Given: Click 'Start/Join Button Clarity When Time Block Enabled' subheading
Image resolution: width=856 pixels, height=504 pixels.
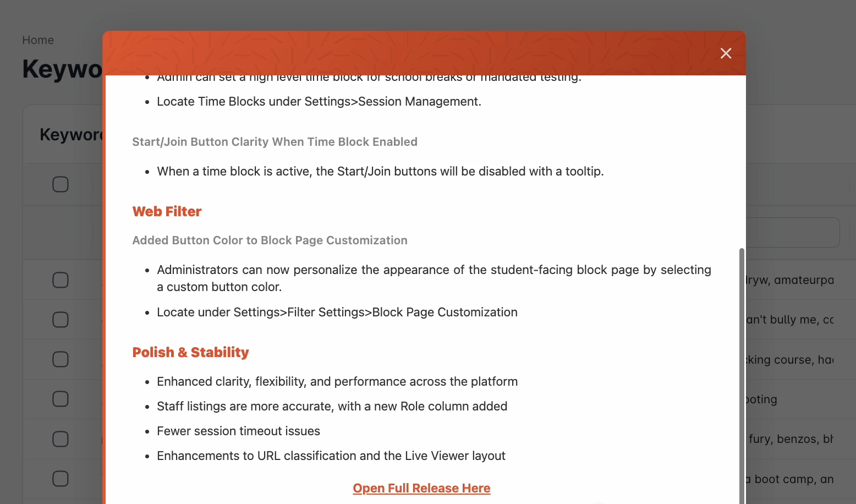Looking at the screenshot, I should pyautogui.click(x=275, y=142).
